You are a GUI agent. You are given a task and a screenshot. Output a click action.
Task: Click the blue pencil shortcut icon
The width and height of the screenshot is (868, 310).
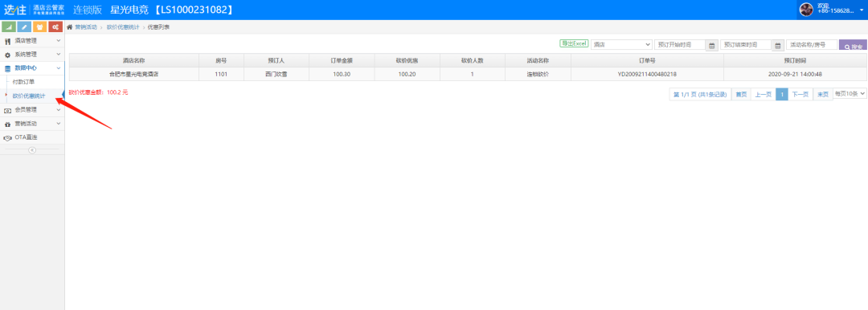24,27
